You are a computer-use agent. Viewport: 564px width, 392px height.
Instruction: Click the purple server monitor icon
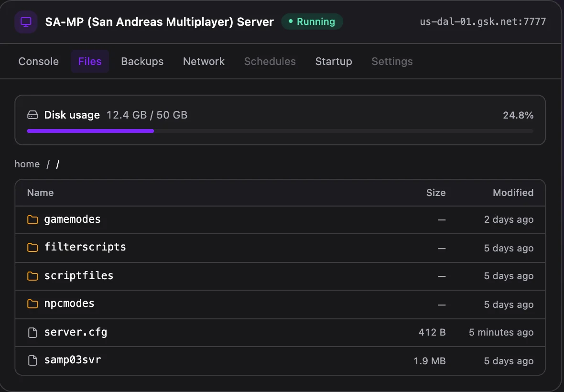coord(26,22)
